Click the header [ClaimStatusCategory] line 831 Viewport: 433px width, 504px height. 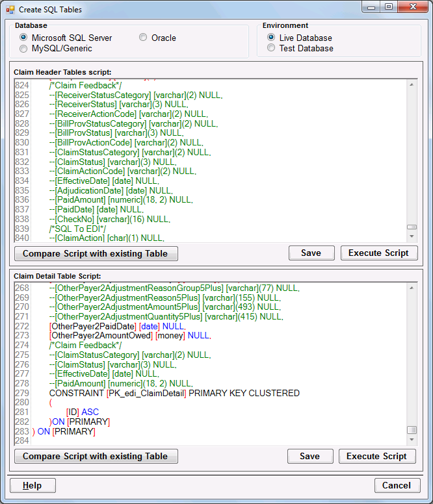click(x=130, y=153)
